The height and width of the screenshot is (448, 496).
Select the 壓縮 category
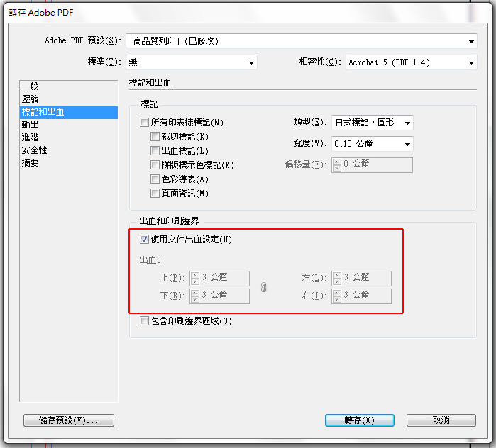69,99
